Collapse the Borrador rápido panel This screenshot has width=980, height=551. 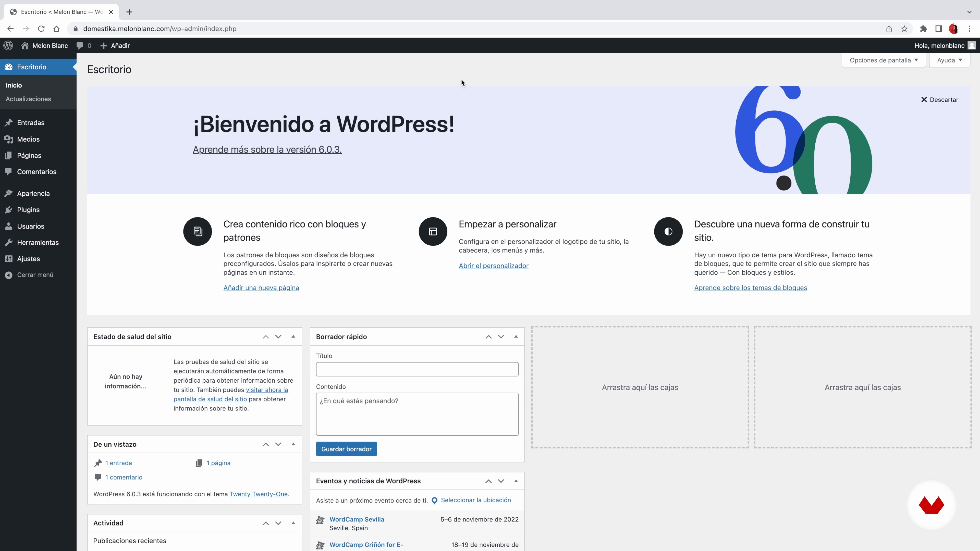click(516, 336)
